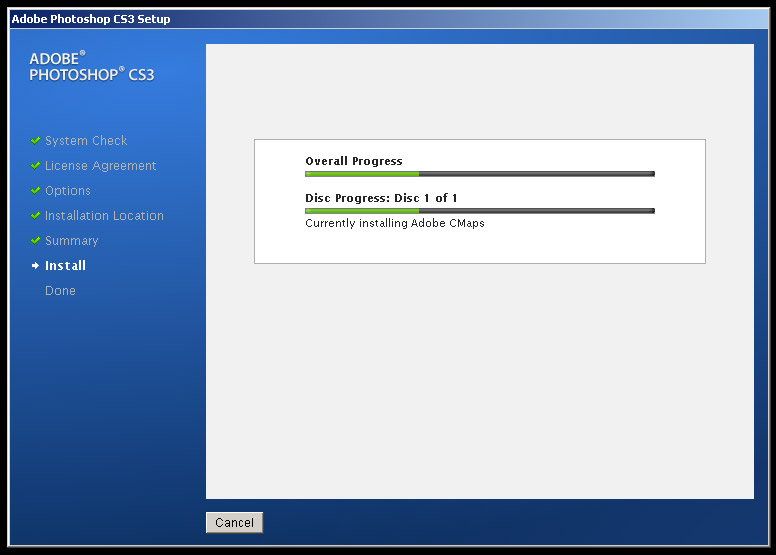Select the License Agreement step label
Screen dimensions: 776x555
click(x=100, y=165)
